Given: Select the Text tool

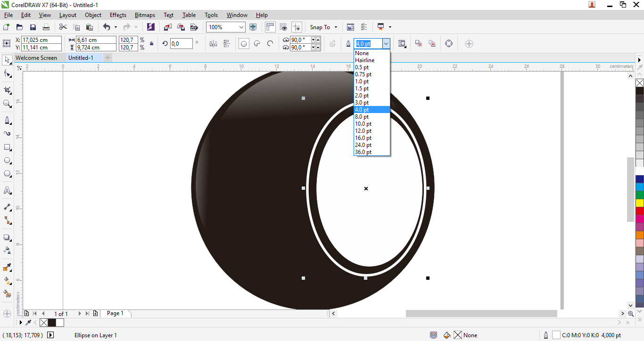Looking at the screenshot, I should (x=7, y=191).
